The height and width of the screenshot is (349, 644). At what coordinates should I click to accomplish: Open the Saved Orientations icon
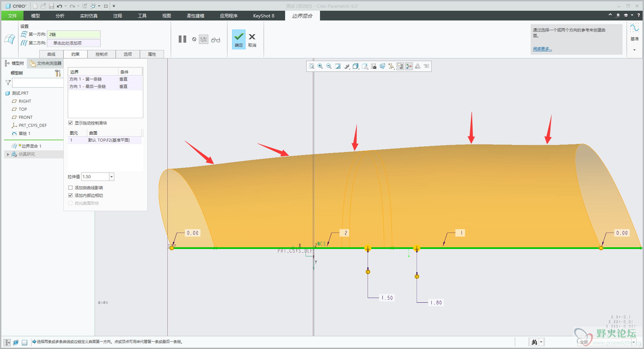tap(365, 66)
